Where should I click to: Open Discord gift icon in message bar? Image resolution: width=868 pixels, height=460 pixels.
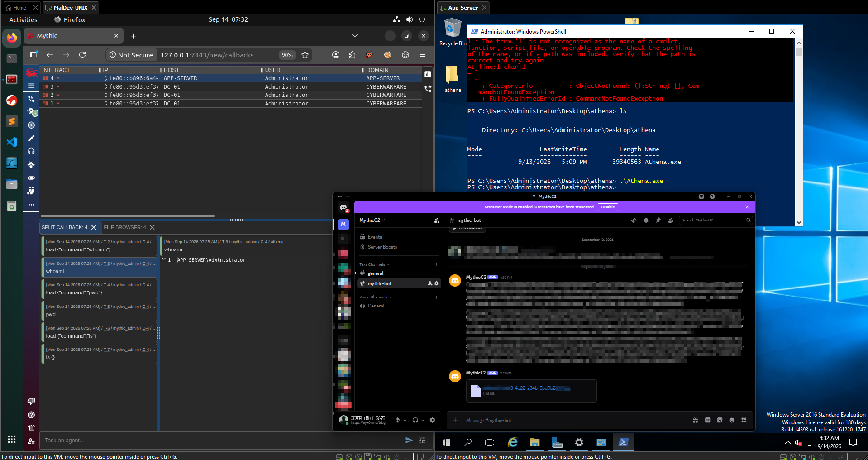point(695,420)
